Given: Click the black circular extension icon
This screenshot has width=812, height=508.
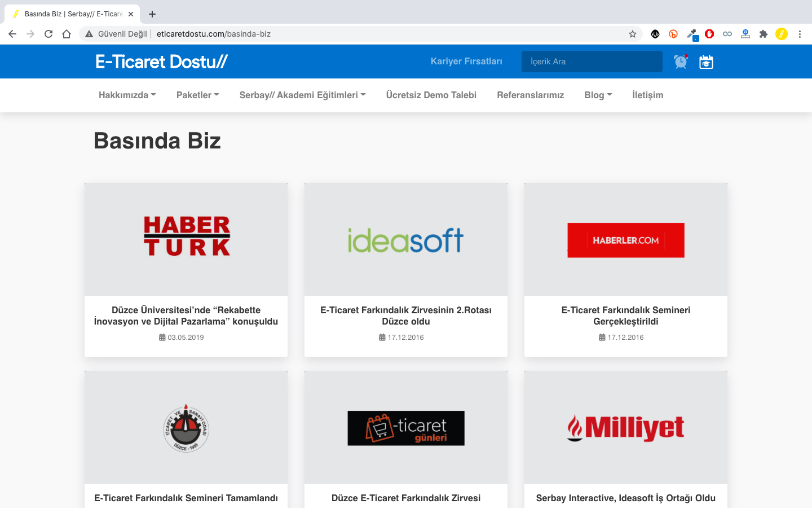Looking at the screenshot, I should pos(655,34).
